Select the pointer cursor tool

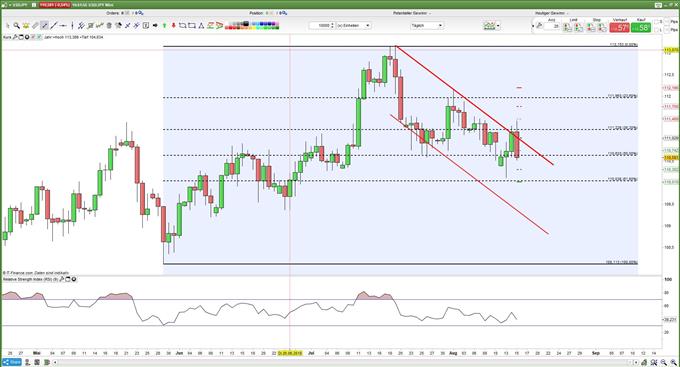click(7, 26)
